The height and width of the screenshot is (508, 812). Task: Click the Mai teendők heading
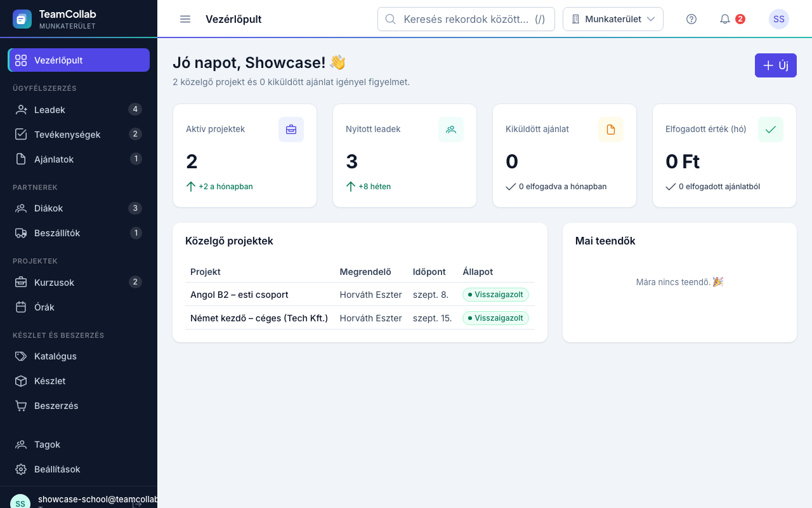coord(605,241)
